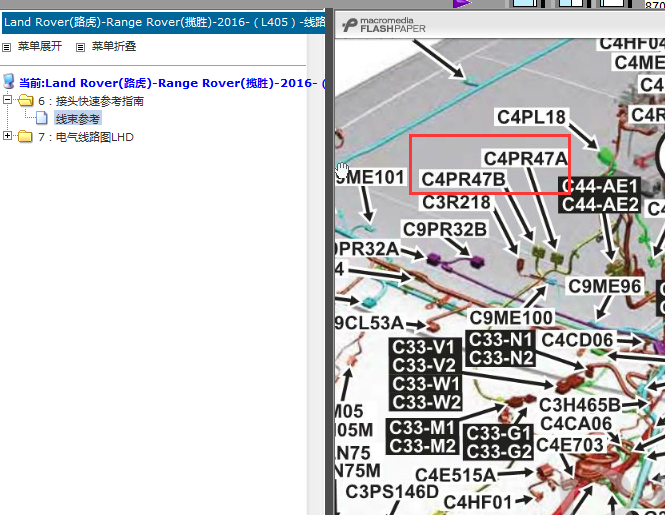This screenshot has height=515, width=665.
Task: Select tree item 6：接头快速参考指南
Action: 91,101
